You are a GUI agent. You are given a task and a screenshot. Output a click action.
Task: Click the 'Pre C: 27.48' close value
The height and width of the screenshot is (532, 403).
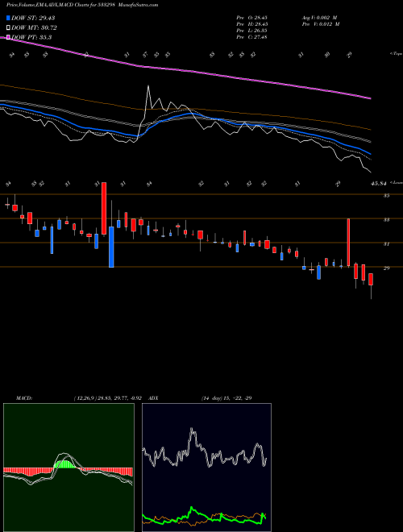(x=252, y=37)
